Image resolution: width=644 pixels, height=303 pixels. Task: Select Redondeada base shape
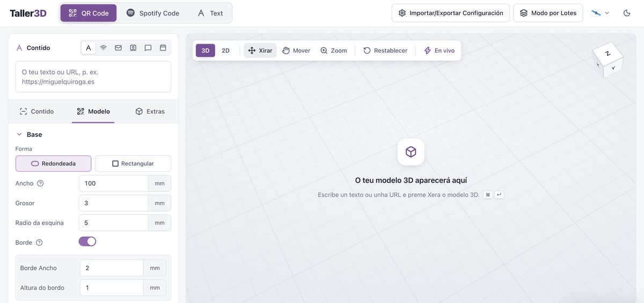pyautogui.click(x=54, y=163)
